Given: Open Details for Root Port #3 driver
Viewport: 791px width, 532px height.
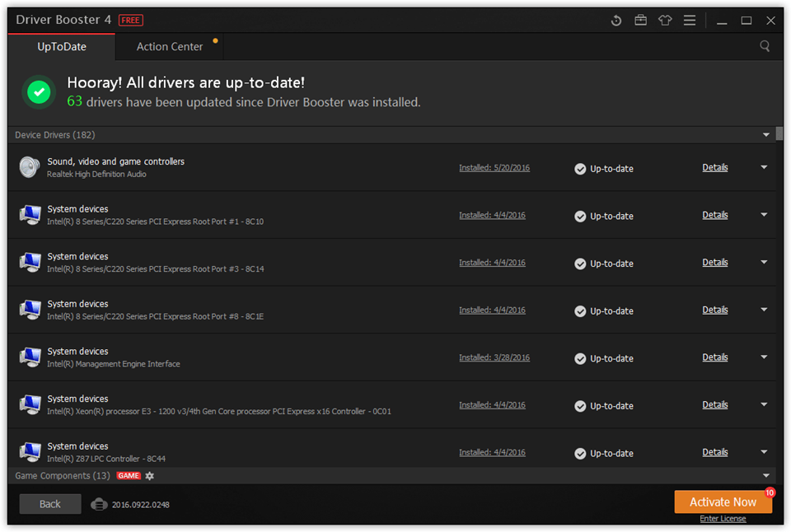Looking at the screenshot, I should [715, 262].
